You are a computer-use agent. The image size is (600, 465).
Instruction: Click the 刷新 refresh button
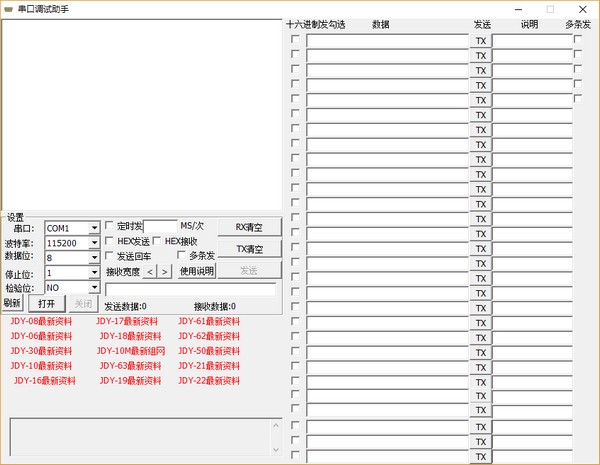pyautogui.click(x=12, y=303)
